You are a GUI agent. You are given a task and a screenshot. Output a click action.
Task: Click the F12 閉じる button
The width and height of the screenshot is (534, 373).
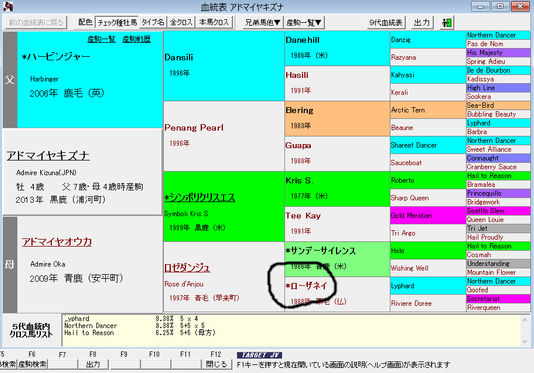216,364
